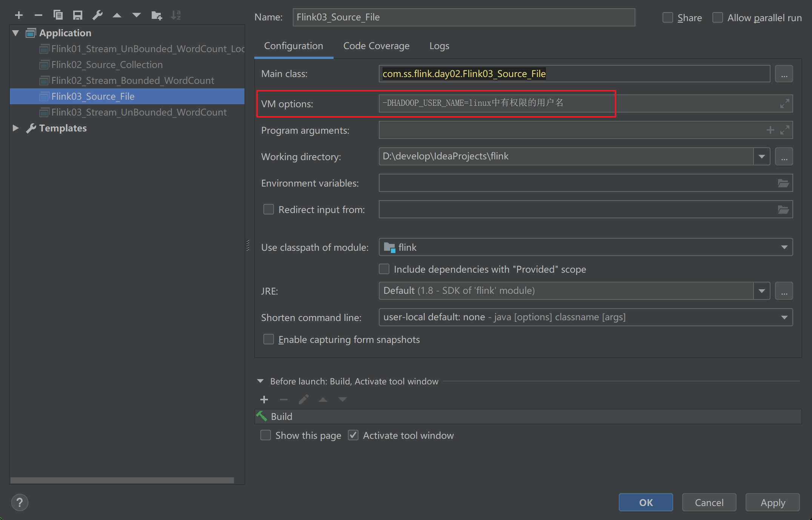812x520 pixels.
Task: Click horizontal scrollbar of configuration tree
Action: (x=122, y=480)
